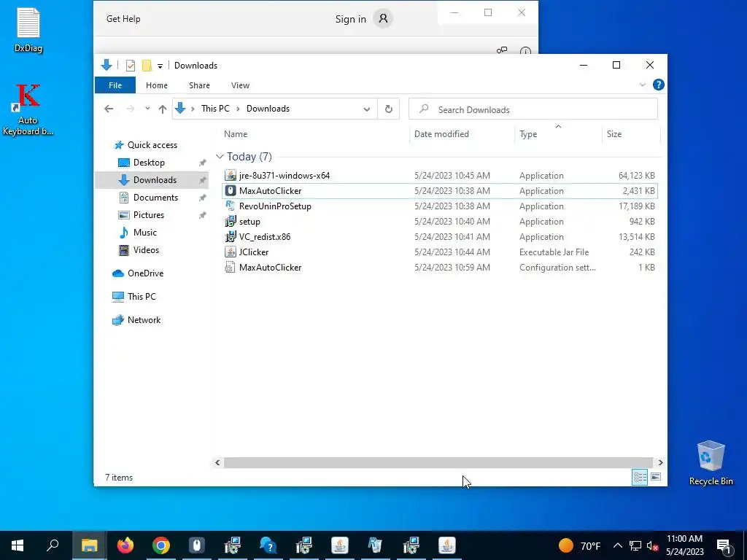Click the chevron between This PC and Downloads
Image resolution: width=747 pixels, height=560 pixels.
(x=237, y=109)
